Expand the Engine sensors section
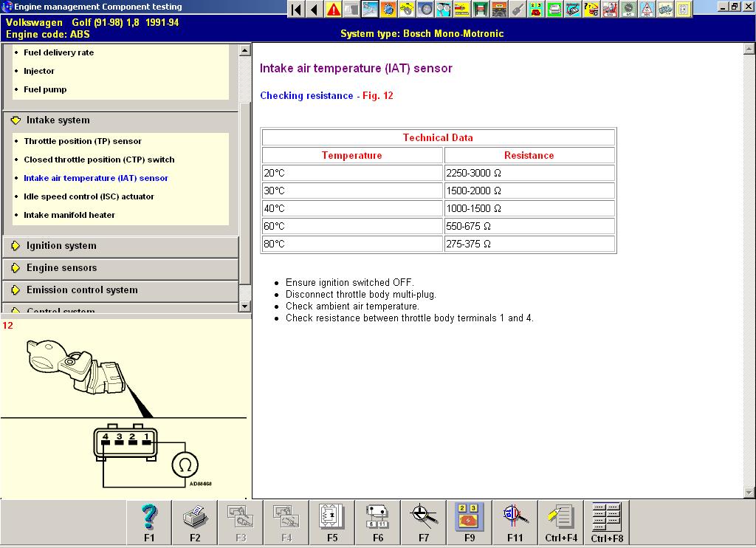The image size is (756, 548). tap(61, 268)
